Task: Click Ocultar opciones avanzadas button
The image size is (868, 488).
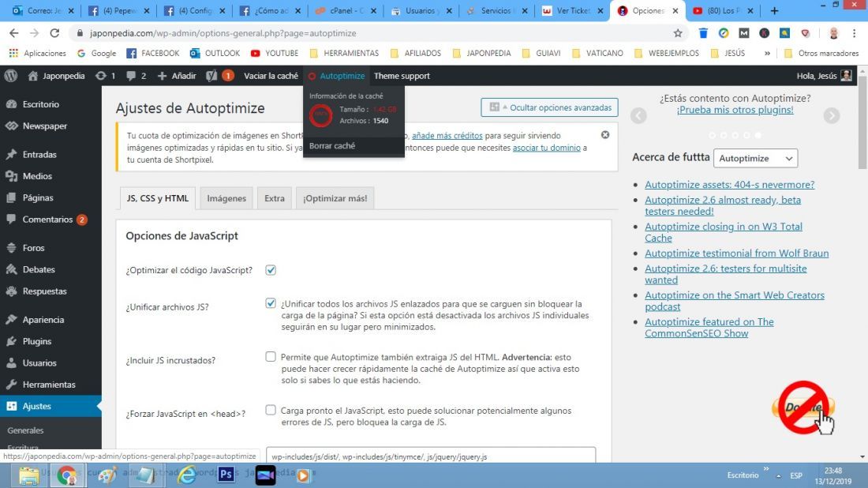Action: 549,107
